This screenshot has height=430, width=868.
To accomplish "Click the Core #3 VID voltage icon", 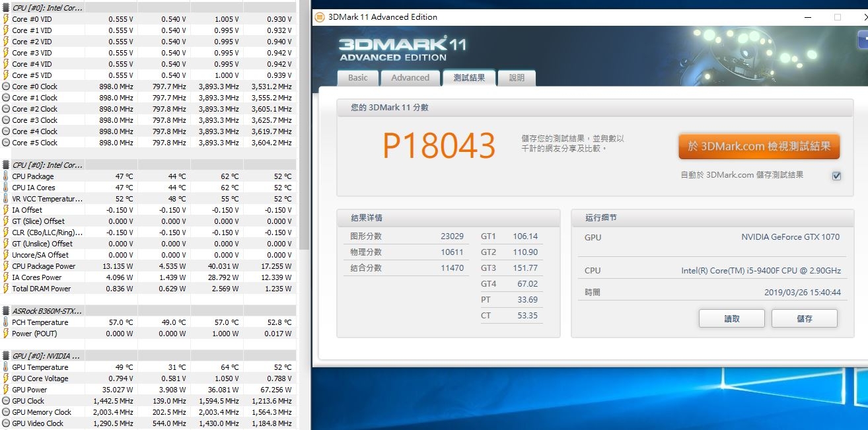I will coord(6,53).
